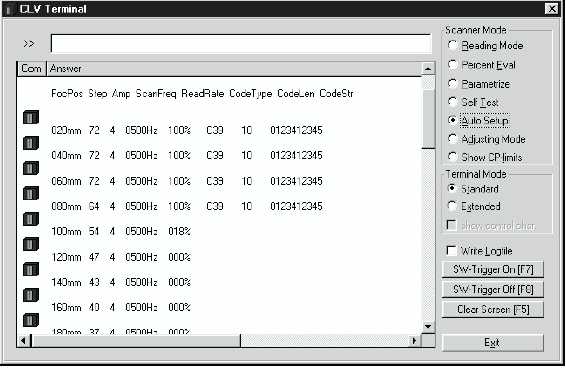The image size is (566, 370).
Task: Click the SW-Trigger On [F7] button
Action: pyautogui.click(x=493, y=269)
